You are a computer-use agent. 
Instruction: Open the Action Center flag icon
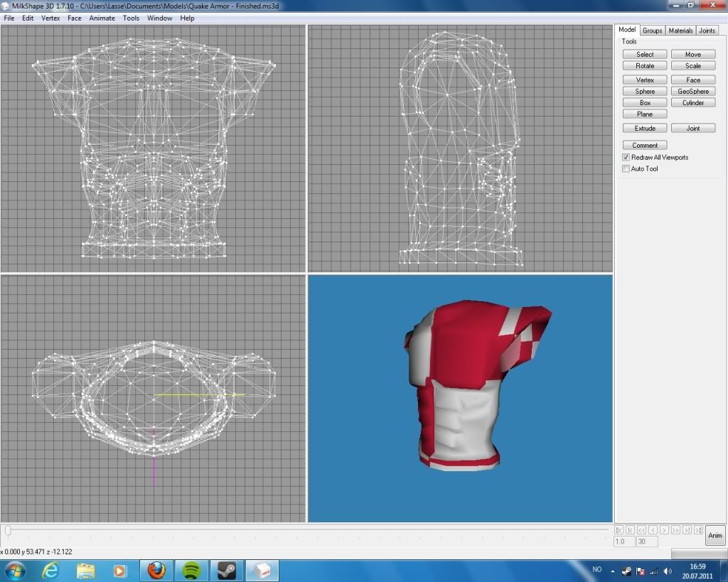coord(640,571)
